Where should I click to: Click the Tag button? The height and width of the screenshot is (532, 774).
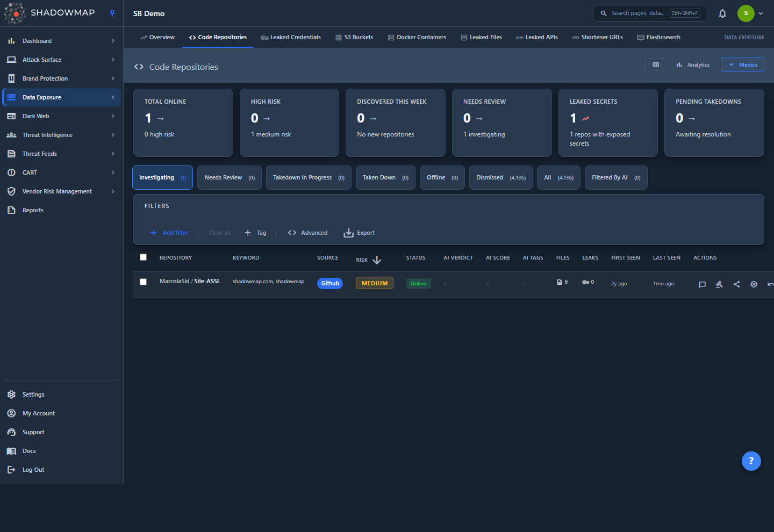point(255,233)
